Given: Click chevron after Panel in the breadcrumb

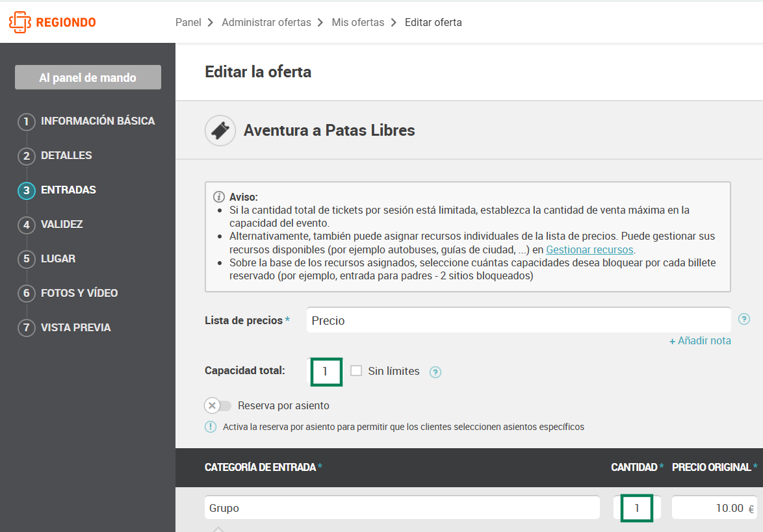Looking at the screenshot, I should [x=210, y=22].
